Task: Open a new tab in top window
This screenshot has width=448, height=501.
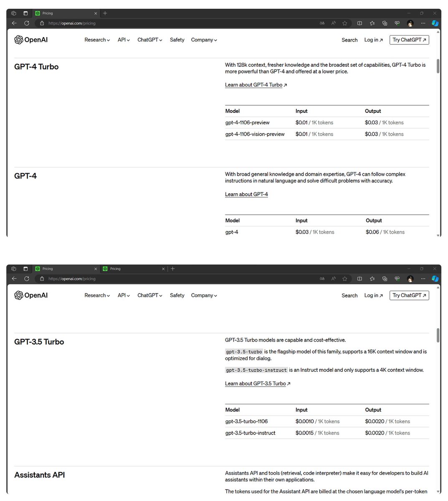Action: coord(105,13)
